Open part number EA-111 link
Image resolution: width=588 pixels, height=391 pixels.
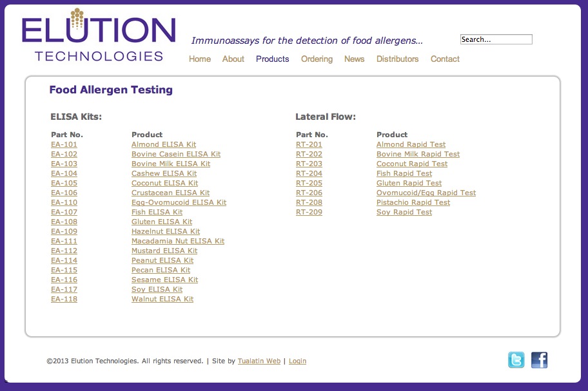[64, 241]
